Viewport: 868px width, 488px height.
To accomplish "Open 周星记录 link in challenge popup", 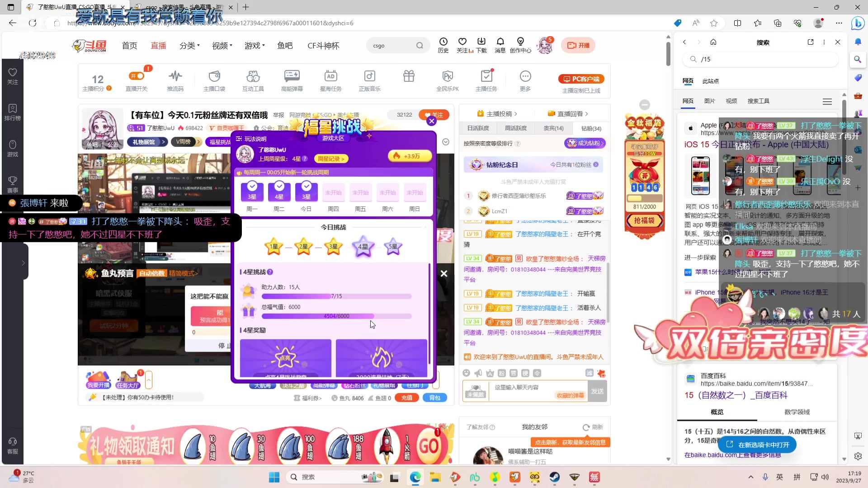I will 331,159.
